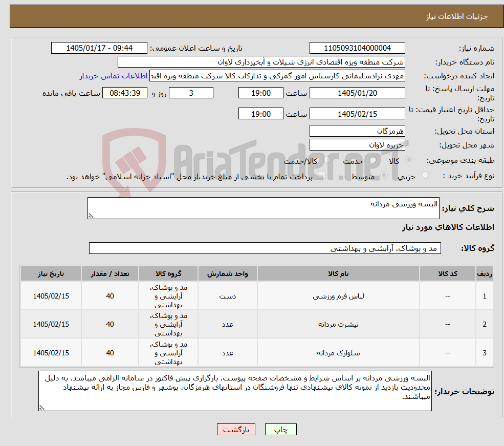
Task: Click the need number field 1105093104000004
Action: tap(357, 48)
